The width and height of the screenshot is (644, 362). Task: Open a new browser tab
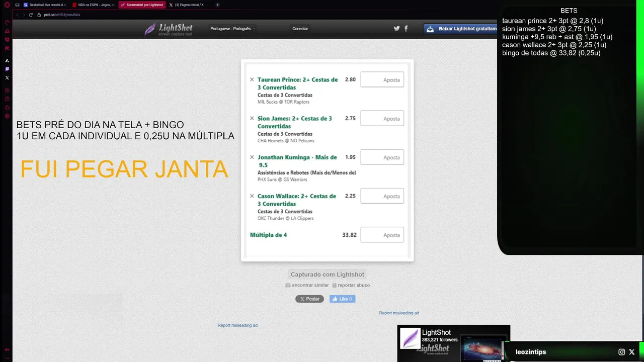[217, 5]
